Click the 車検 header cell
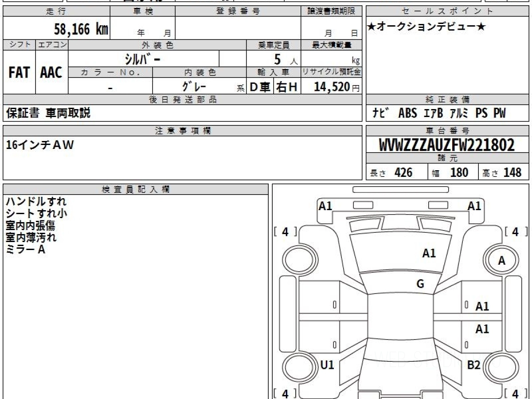This screenshot has height=399, width=532. [143, 12]
